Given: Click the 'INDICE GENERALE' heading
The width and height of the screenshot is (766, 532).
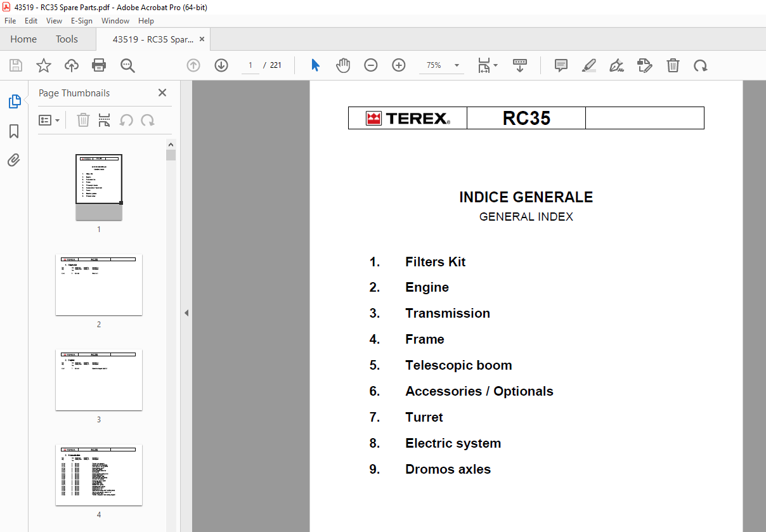Looking at the screenshot, I should [x=526, y=197].
